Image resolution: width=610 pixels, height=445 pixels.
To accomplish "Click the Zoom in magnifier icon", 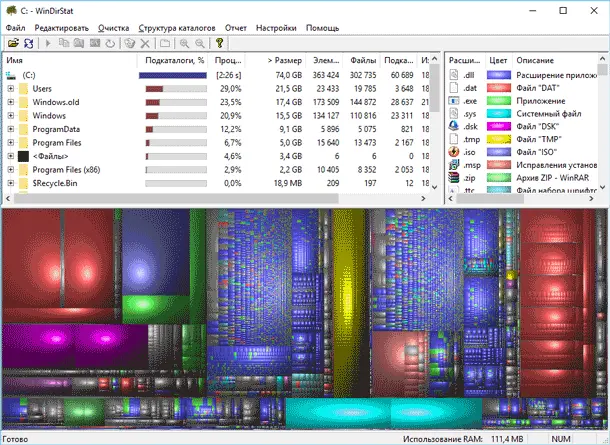I will coord(184,43).
